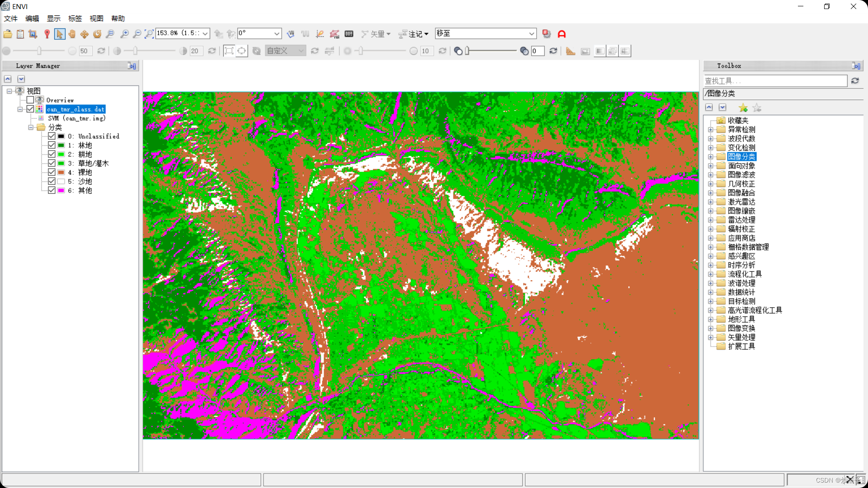
Task: Select the Pan hand tool
Action: [72, 34]
